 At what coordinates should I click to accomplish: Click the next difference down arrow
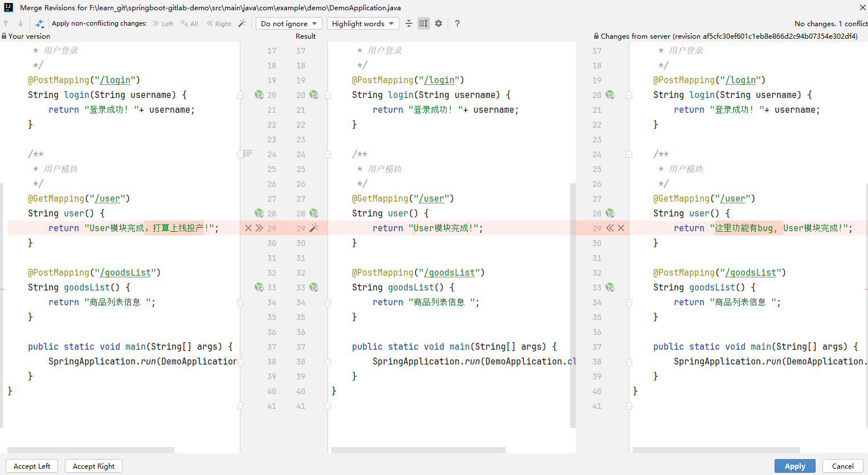point(21,23)
